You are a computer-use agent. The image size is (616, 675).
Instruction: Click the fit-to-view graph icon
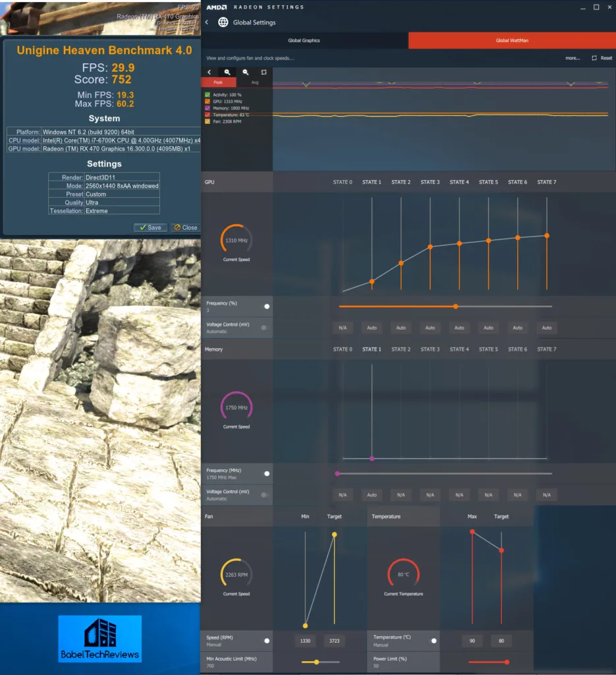(x=264, y=72)
